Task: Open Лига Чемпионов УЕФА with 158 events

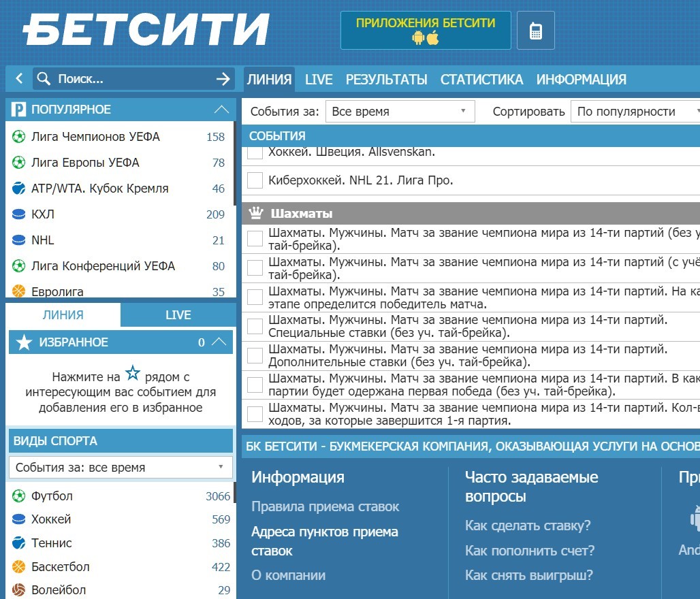Action: 120,137
